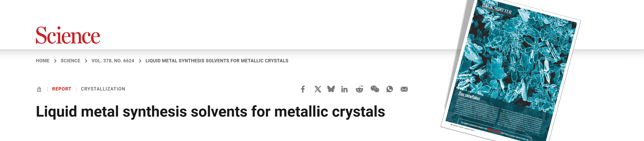Share article via WeChat

[375, 89]
